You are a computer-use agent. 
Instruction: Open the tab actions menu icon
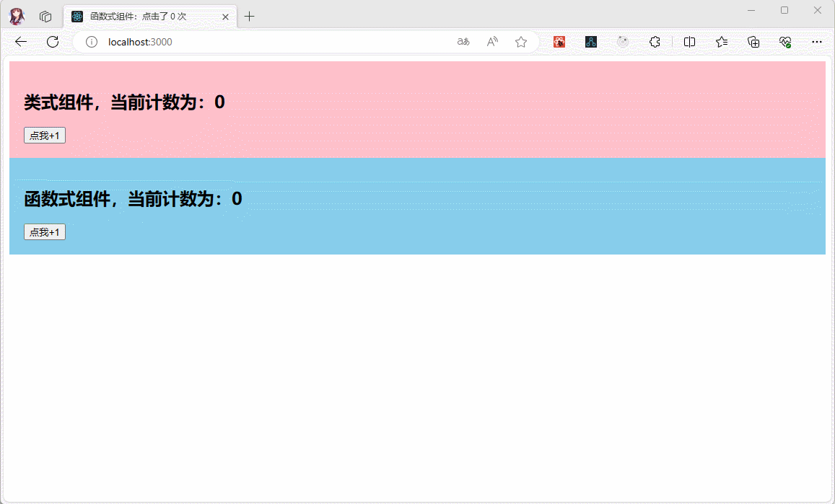click(x=45, y=17)
